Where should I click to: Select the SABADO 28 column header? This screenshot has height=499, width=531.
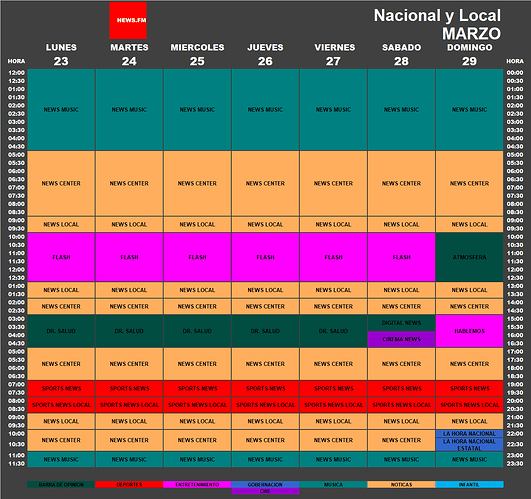click(402, 54)
